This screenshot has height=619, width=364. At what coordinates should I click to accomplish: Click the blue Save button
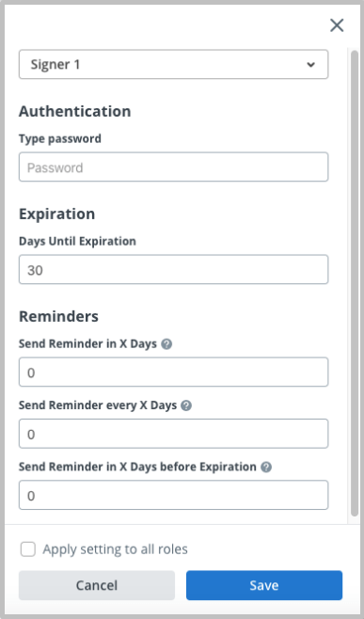pyautogui.click(x=264, y=585)
